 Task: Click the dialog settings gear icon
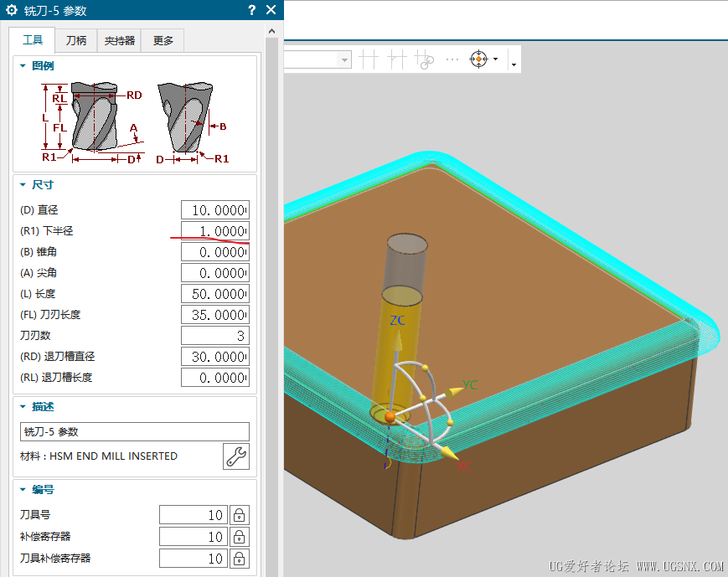click(12, 10)
